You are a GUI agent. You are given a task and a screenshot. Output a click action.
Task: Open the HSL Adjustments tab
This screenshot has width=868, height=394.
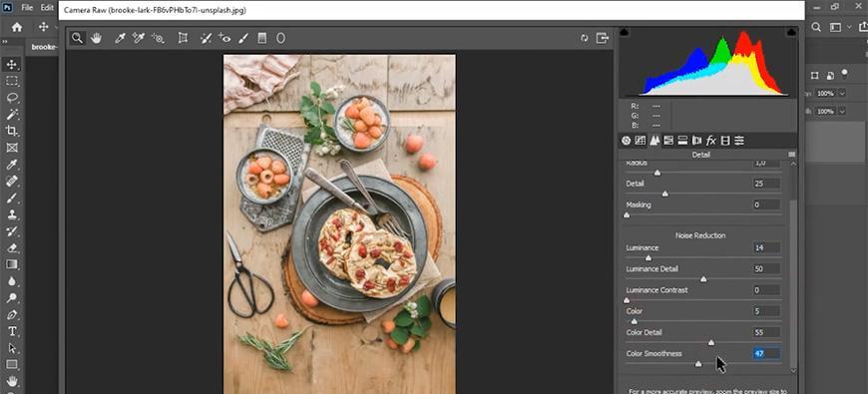(x=668, y=141)
